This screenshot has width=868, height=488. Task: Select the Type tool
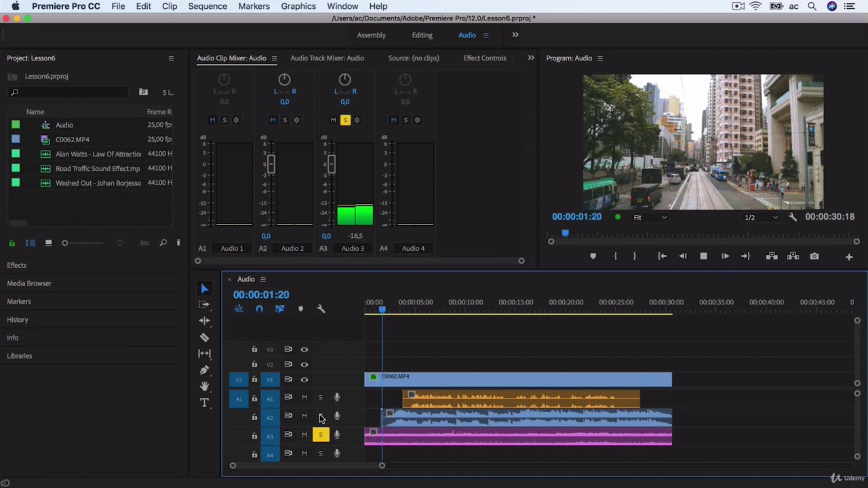click(x=204, y=403)
